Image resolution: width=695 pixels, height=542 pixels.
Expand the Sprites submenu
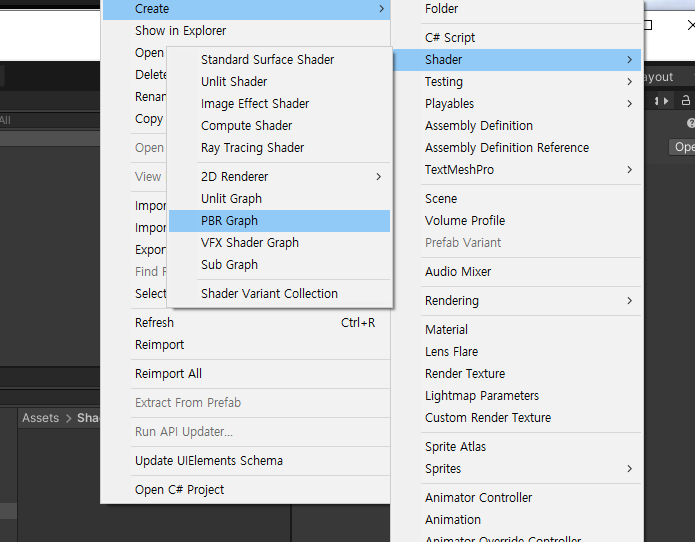pyautogui.click(x=517, y=468)
